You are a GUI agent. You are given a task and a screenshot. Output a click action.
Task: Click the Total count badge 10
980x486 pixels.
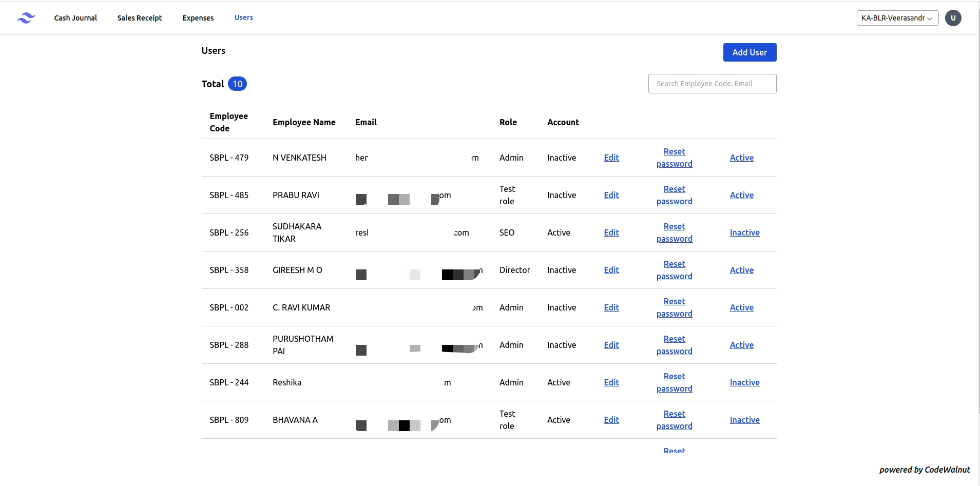tap(237, 84)
